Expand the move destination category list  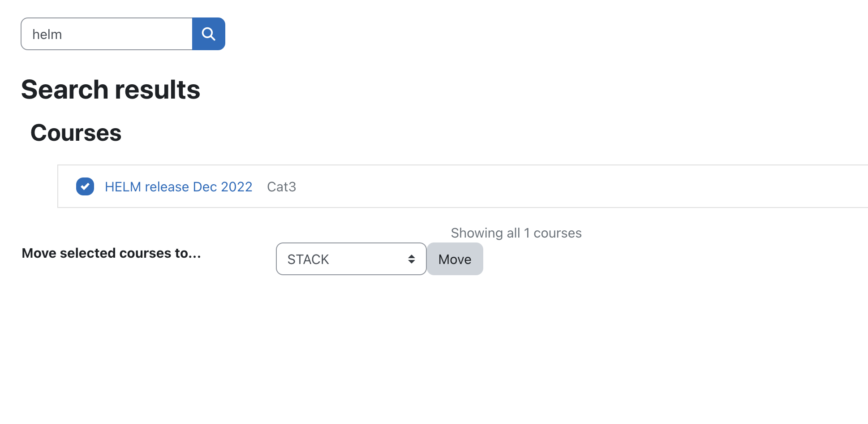(x=351, y=259)
